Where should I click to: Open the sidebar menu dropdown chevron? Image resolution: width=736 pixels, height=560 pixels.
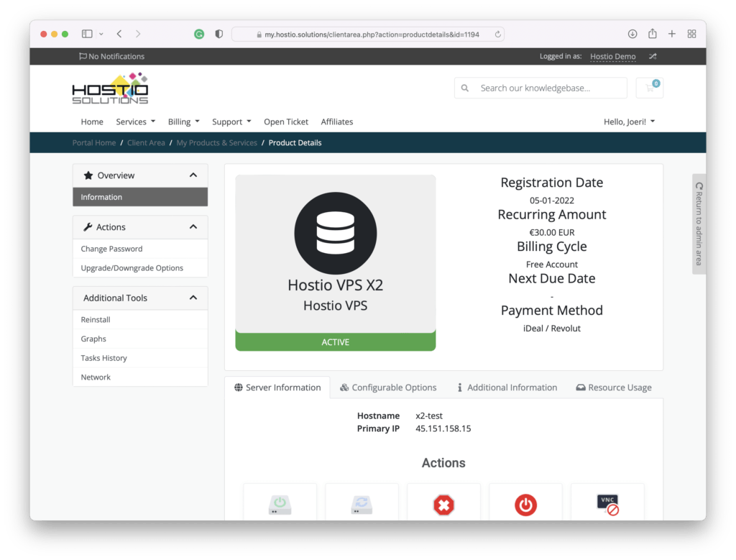tap(101, 34)
